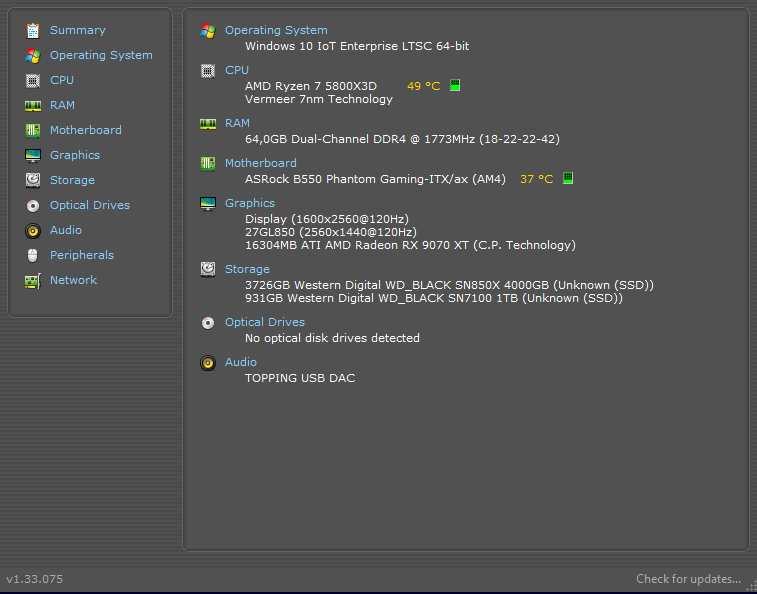The height and width of the screenshot is (594, 757).
Task: Click the Operating System flag icon in sidebar
Action: coord(33,56)
